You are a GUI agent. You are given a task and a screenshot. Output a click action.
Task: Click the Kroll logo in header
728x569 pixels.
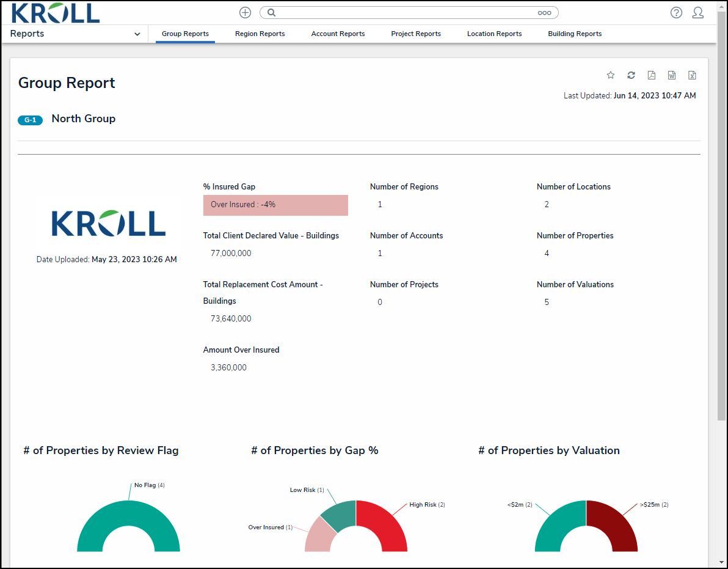pos(55,13)
